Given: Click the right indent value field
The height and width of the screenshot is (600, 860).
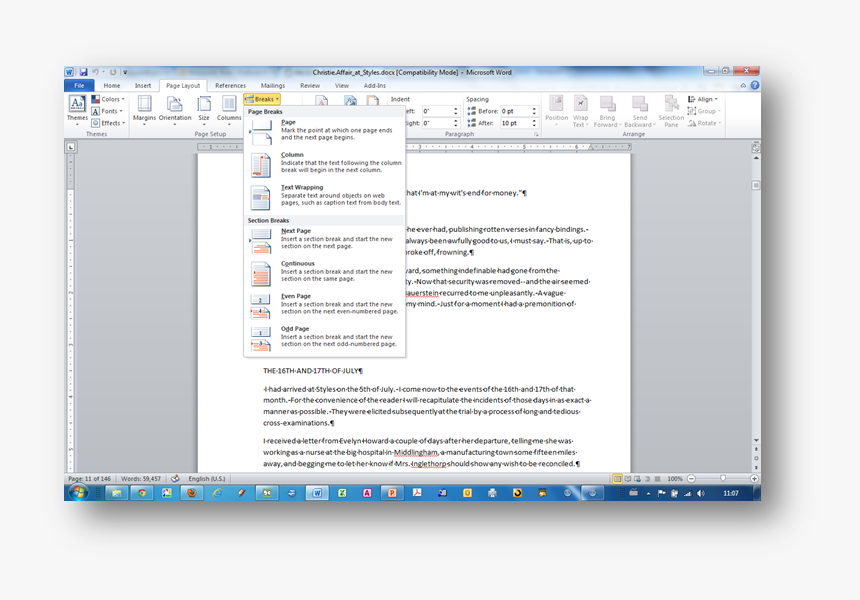Looking at the screenshot, I should [437, 123].
